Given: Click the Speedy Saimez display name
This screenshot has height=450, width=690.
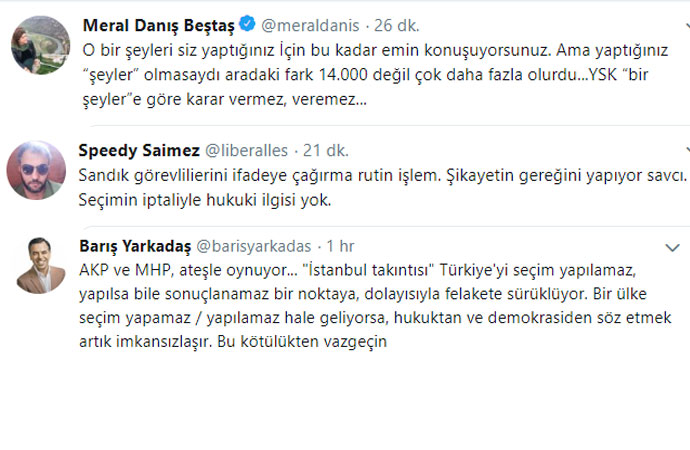Looking at the screenshot, I should [x=138, y=150].
